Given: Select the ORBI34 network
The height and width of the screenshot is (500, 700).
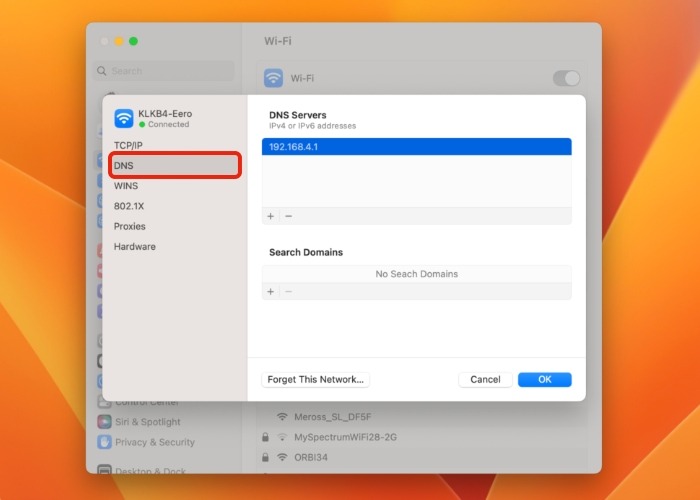Looking at the screenshot, I should (311, 457).
